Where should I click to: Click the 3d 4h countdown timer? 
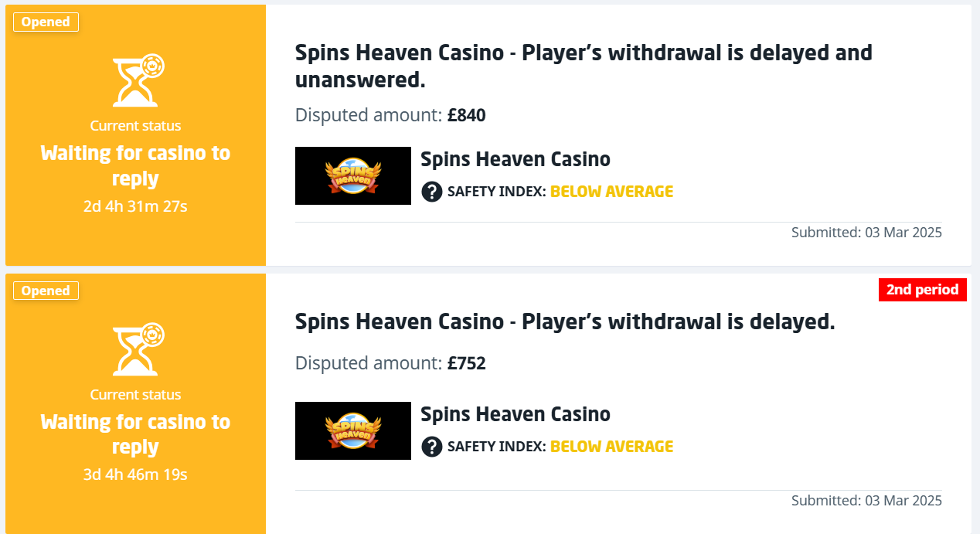(x=135, y=474)
